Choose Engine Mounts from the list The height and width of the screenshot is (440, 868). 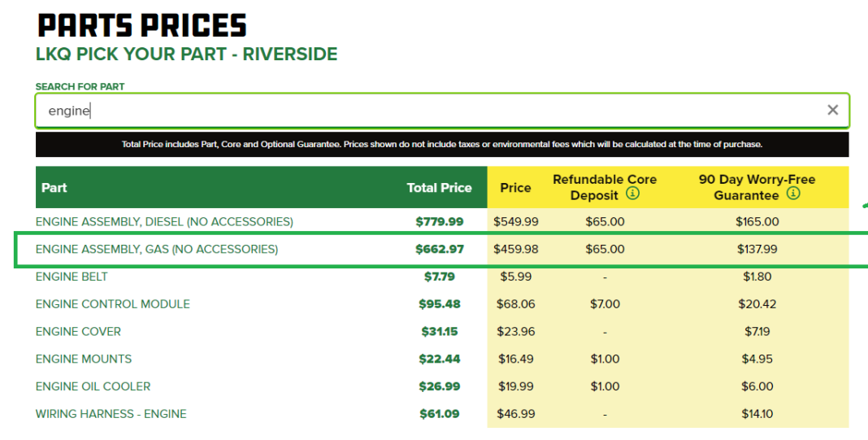[84, 359]
